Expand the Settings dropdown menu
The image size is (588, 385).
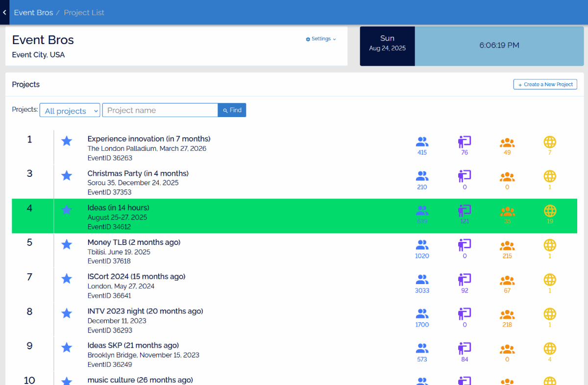(x=321, y=39)
